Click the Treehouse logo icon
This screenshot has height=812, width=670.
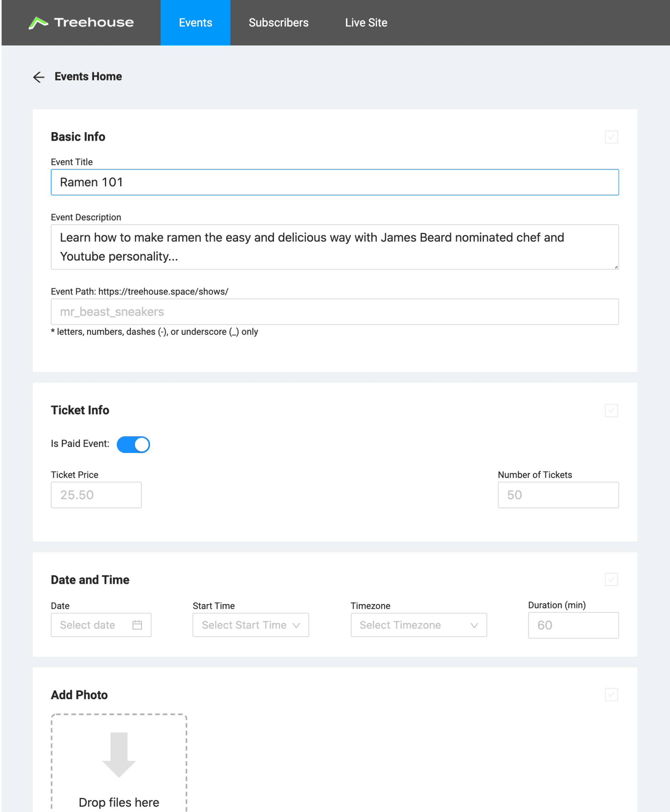pos(38,23)
